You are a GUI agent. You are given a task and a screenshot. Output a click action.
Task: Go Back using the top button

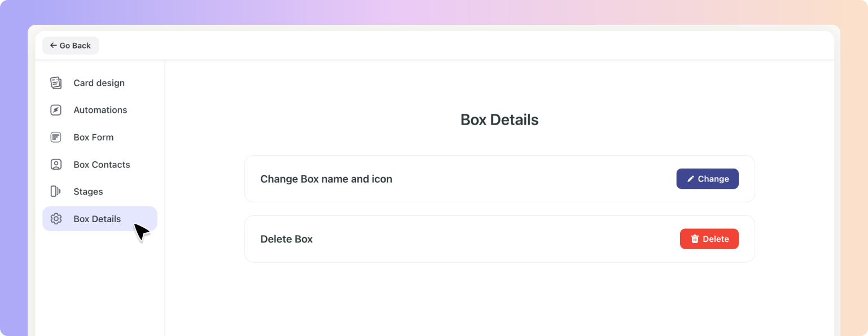point(71,46)
